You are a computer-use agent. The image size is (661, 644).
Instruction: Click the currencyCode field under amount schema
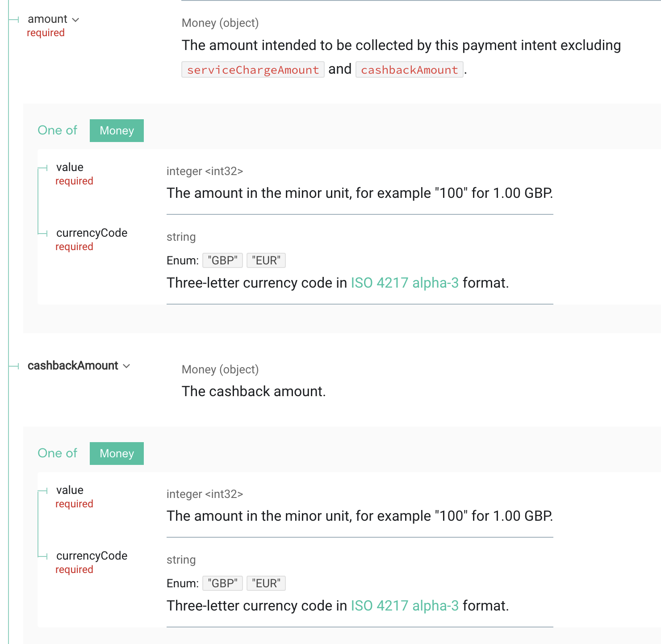(x=92, y=233)
